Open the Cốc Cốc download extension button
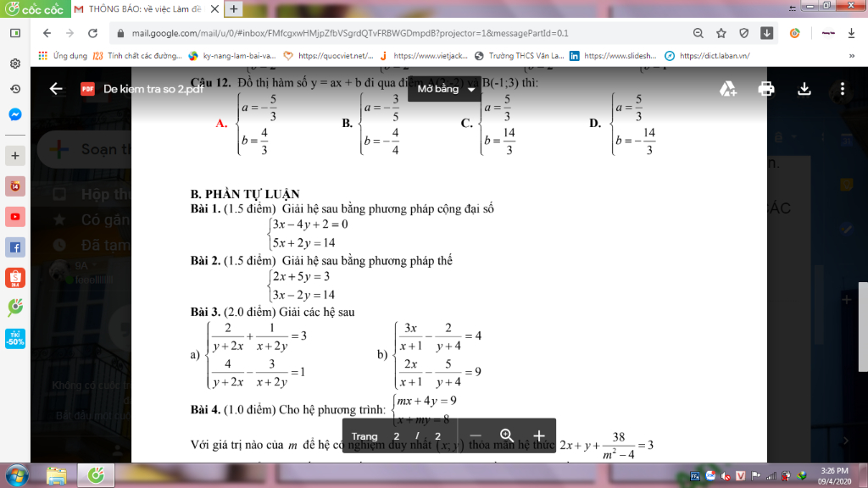 point(766,33)
